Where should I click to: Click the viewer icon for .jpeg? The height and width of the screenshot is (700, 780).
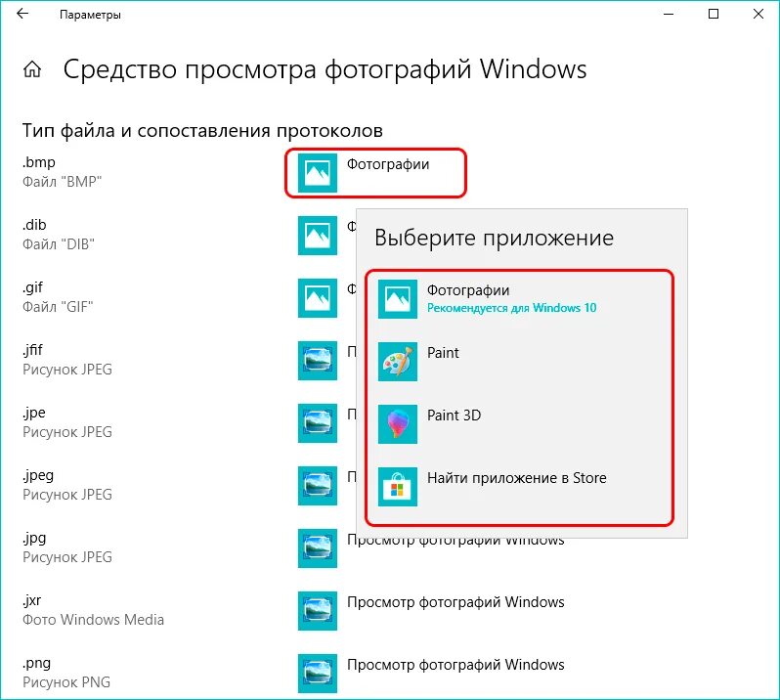click(x=318, y=486)
